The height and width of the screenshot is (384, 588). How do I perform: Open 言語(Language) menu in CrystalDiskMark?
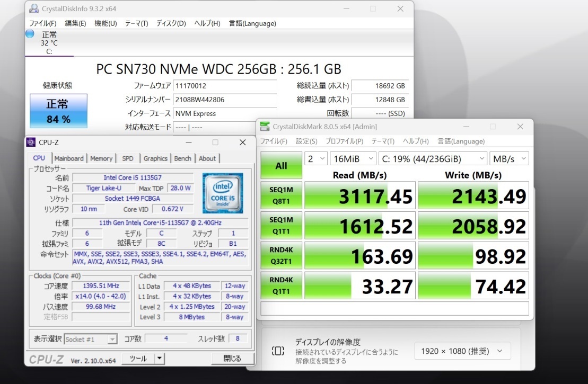click(x=461, y=141)
